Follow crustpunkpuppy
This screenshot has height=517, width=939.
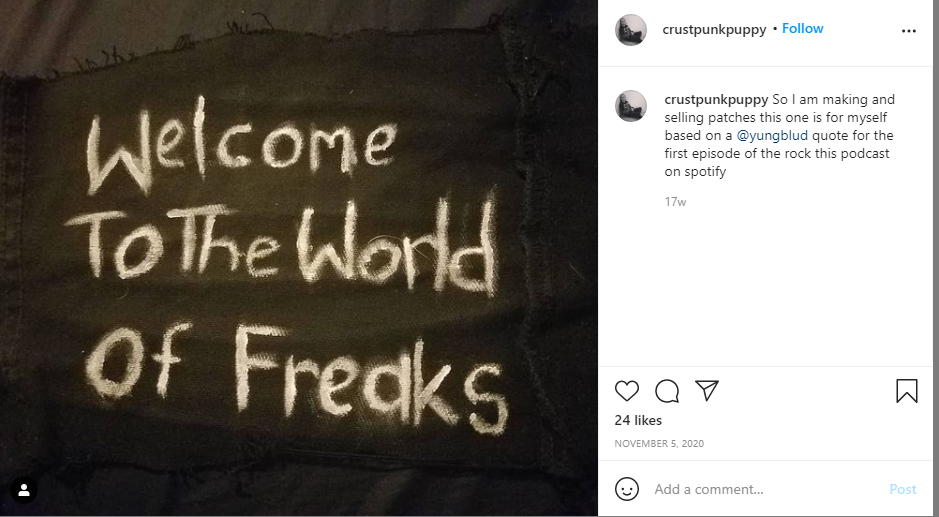click(x=802, y=29)
